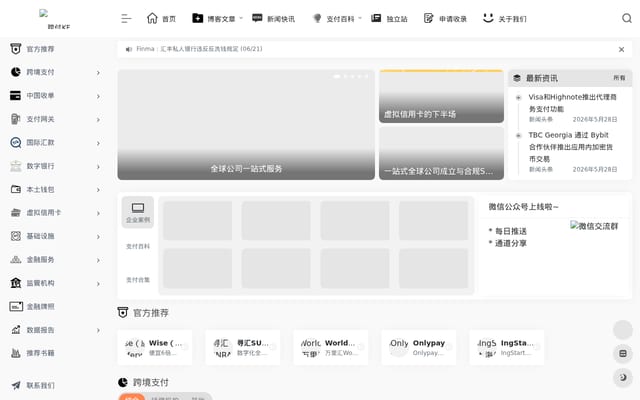Image resolution: width=640 pixels, height=400 pixels.
Task: Toggle dark mode with the moon button
Action: 623,378
